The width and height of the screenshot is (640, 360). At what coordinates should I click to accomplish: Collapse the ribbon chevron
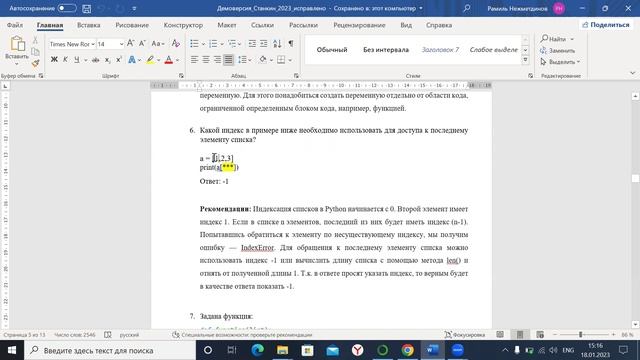632,73
